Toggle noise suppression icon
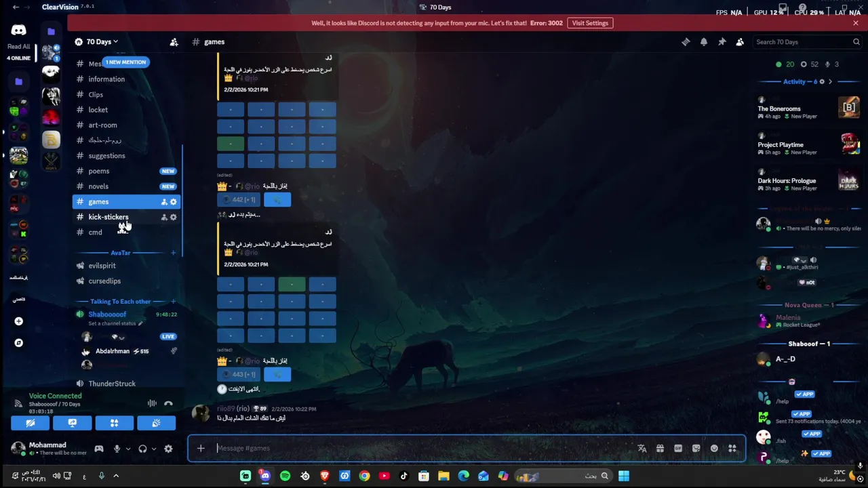This screenshot has height=488, width=868. coord(152,403)
